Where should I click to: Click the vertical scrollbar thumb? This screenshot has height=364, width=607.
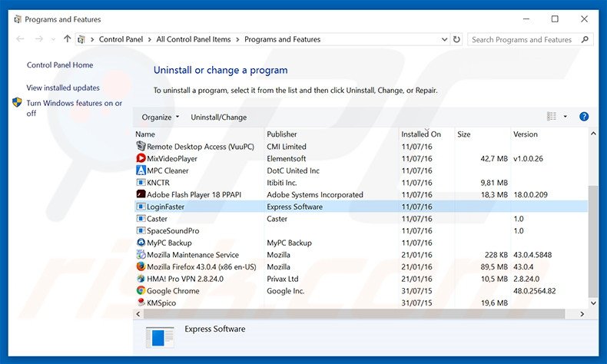tap(592, 241)
